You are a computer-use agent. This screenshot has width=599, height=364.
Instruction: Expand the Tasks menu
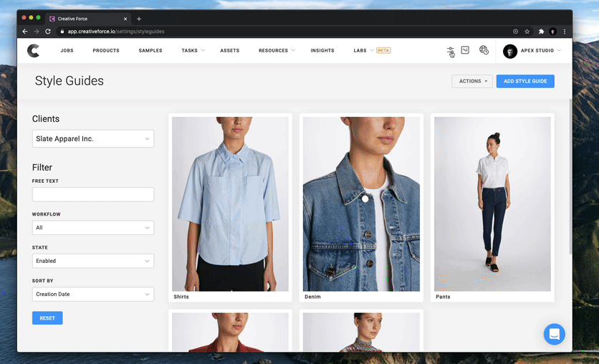[x=193, y=50]
